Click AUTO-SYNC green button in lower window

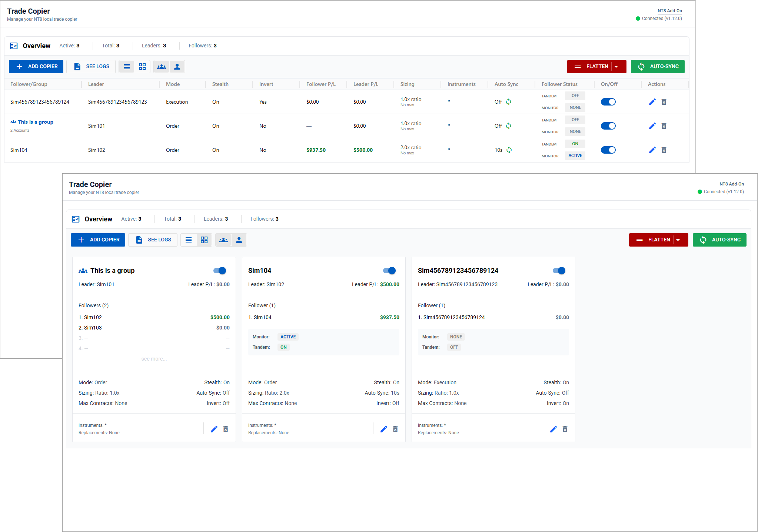coord(719,240)
